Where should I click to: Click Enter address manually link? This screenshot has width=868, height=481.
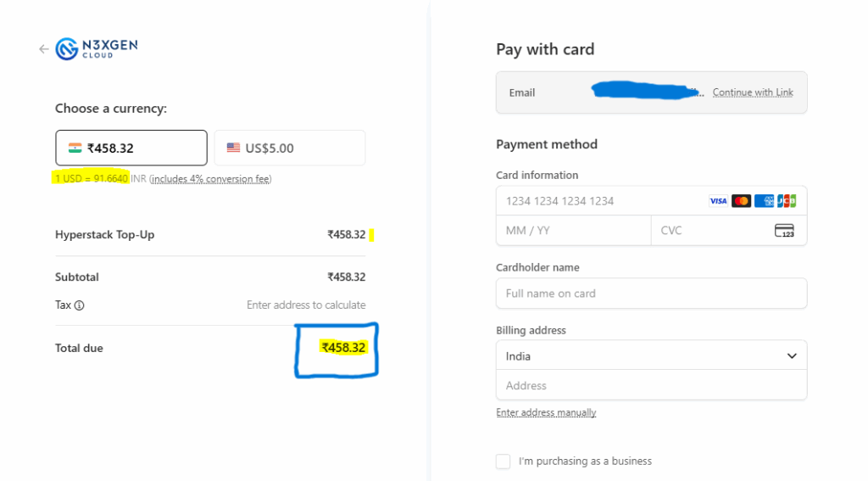(x=546, y=413)
